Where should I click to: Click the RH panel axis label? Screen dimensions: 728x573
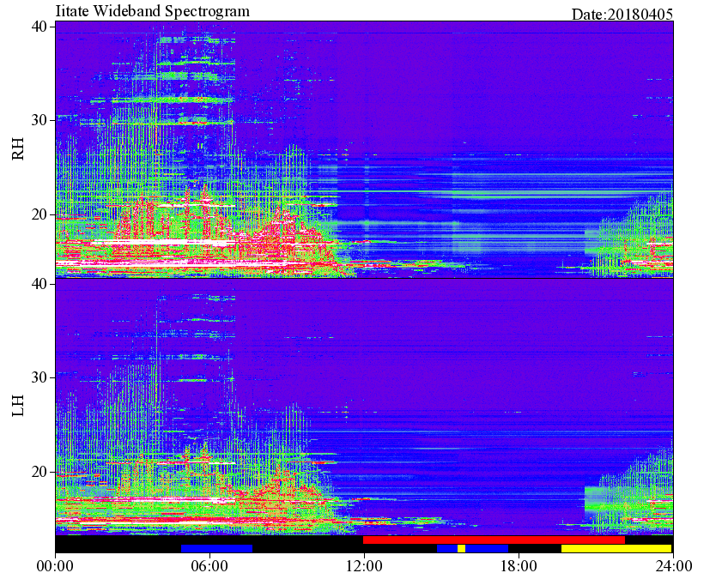[18, 149]
